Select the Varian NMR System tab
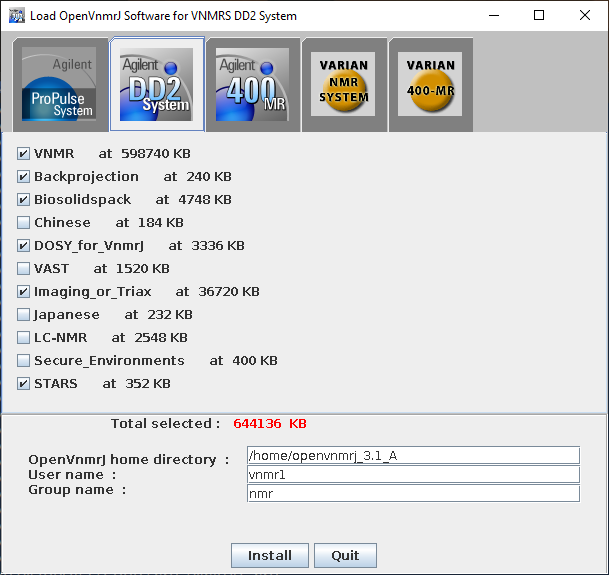 344,85
